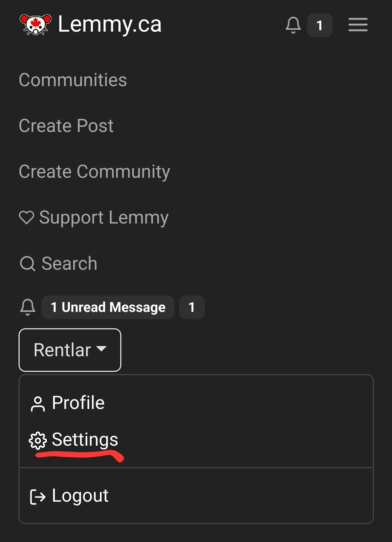
Task: Select Profile from the user menu
Action: (67, 403)
